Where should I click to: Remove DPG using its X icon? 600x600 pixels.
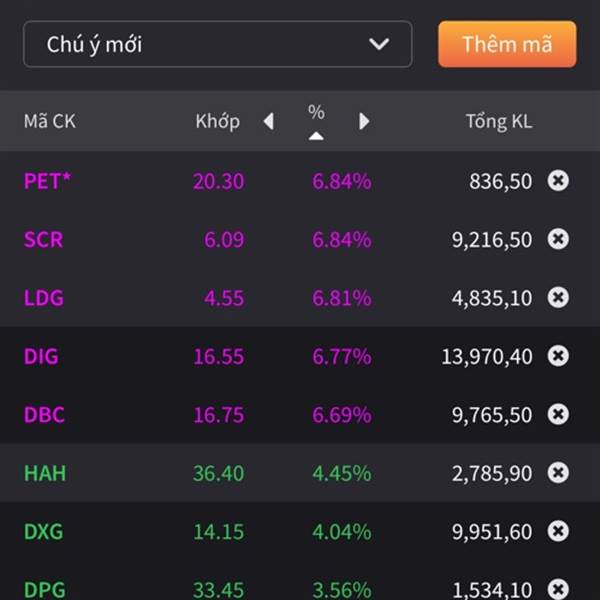coord(558,589)
